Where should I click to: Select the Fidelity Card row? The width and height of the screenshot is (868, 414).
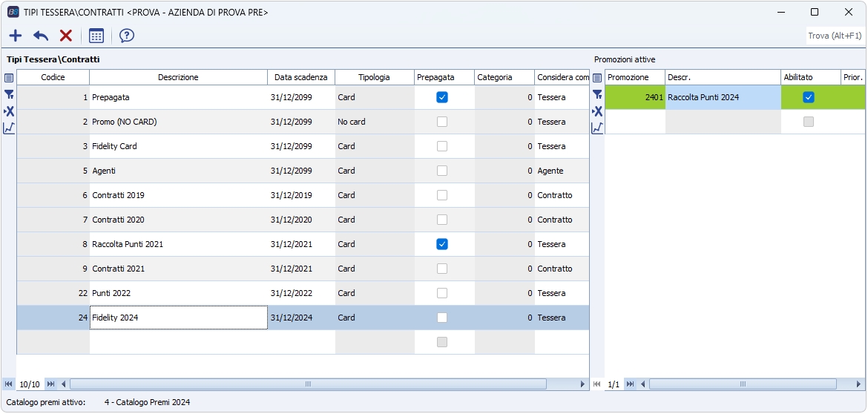(x=178, y=146)
